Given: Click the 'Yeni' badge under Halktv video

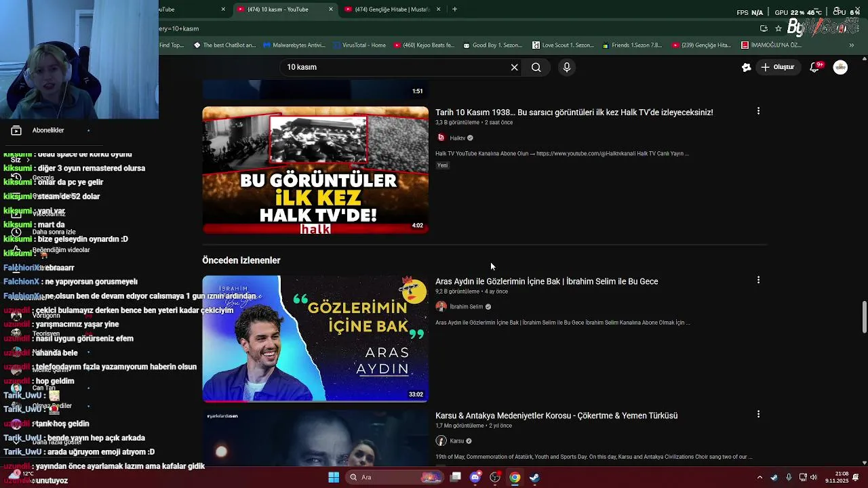Looking at the screenshot, I should [x=442, y=165].
